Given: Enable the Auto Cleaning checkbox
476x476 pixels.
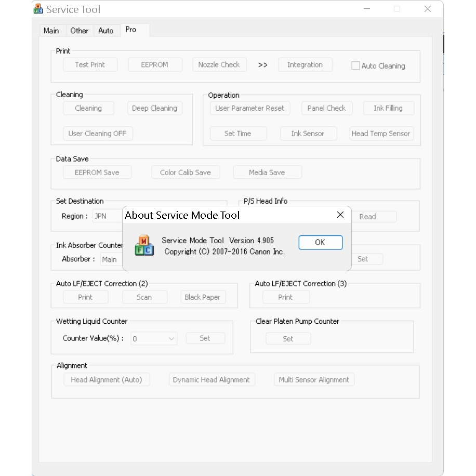Looking at the screenshot, I should tap(355, 66).
